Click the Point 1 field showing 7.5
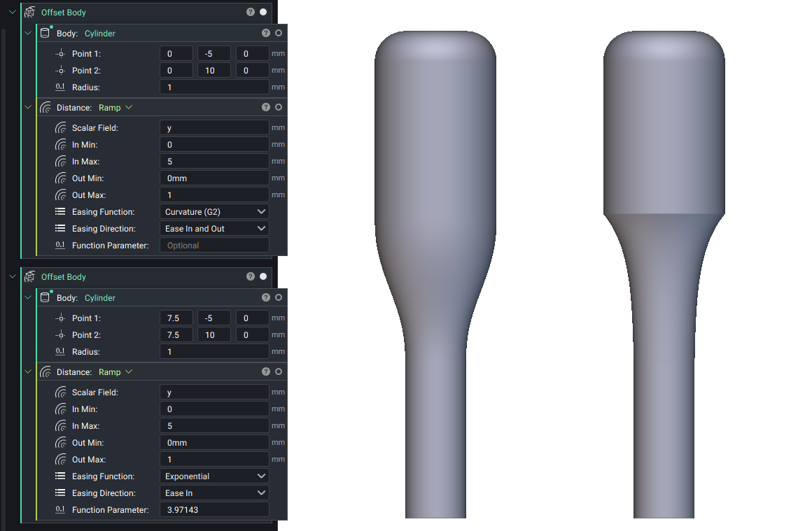 point(176,318)
